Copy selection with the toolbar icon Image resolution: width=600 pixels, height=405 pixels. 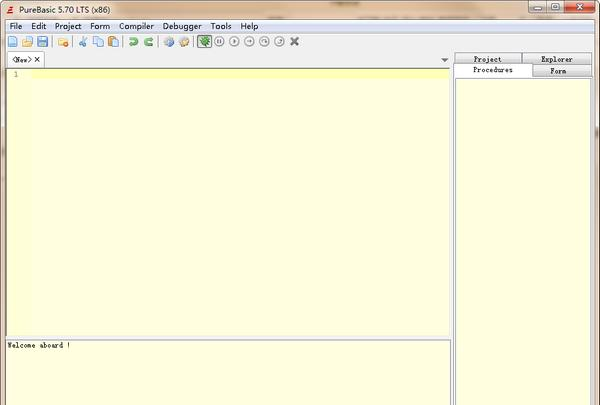[x=98, y=41]
